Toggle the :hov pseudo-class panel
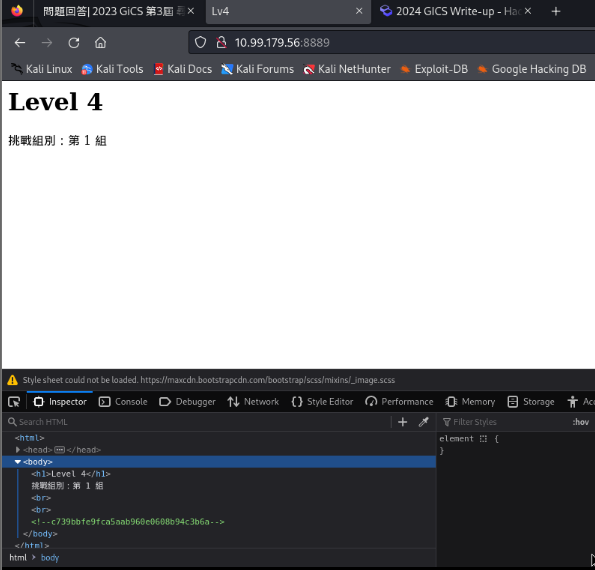This screenshot has height=570, width=595. coord(581,422)
